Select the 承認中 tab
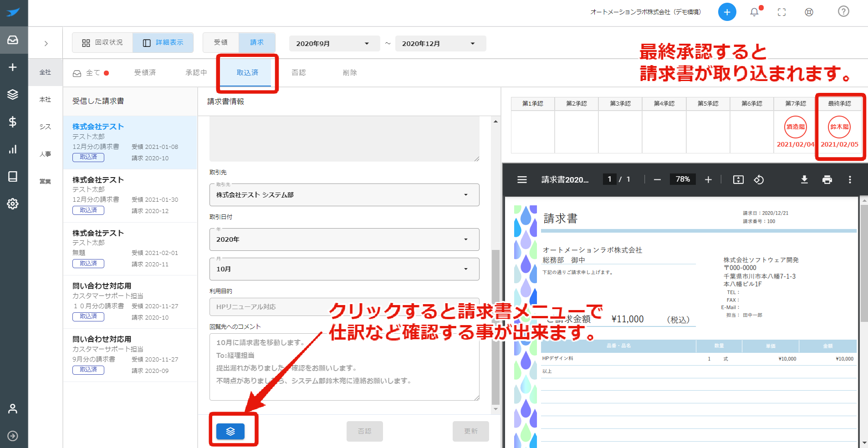868x448 pixels. [196, 73]
